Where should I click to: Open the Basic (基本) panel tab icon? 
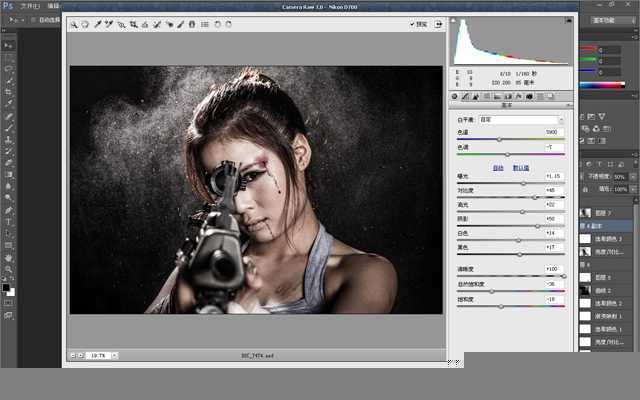coord(455,97)
